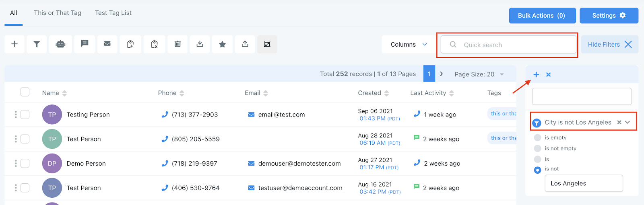Click the envelope icon beside email@test.com

click(x=251, y=115)
